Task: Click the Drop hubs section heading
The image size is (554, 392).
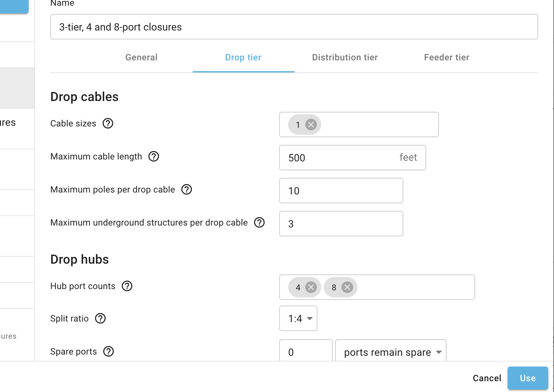Action: pos(79,259)
